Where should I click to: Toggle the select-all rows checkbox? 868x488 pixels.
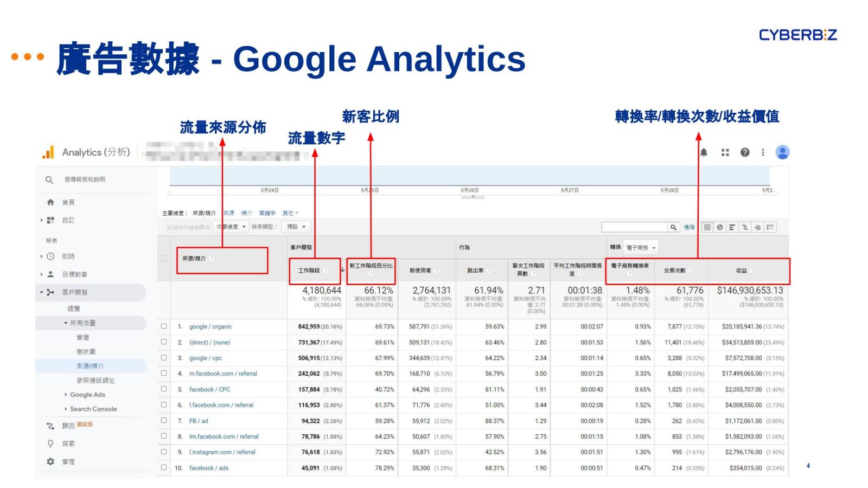164,259
